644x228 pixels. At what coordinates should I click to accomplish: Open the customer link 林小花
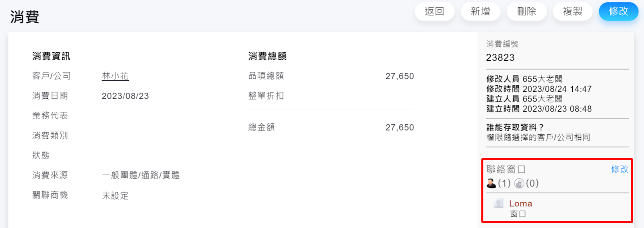coord(115,76)
